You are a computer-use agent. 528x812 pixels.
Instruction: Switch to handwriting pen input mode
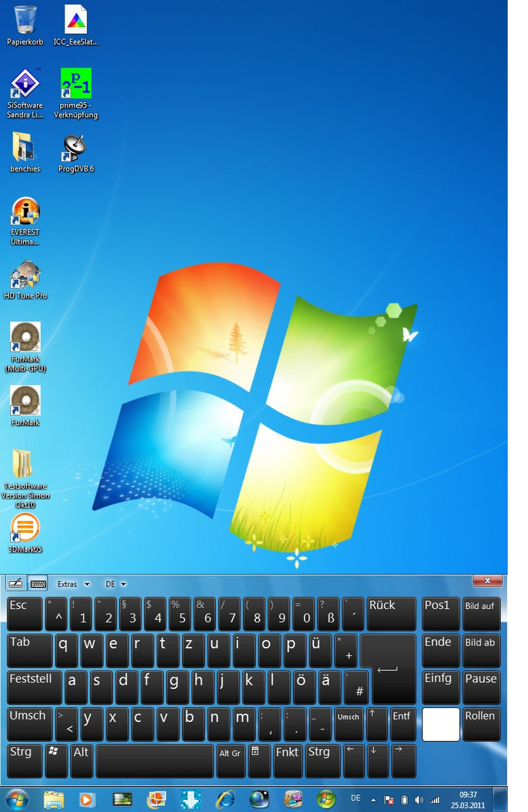click(x=16, y=583)
